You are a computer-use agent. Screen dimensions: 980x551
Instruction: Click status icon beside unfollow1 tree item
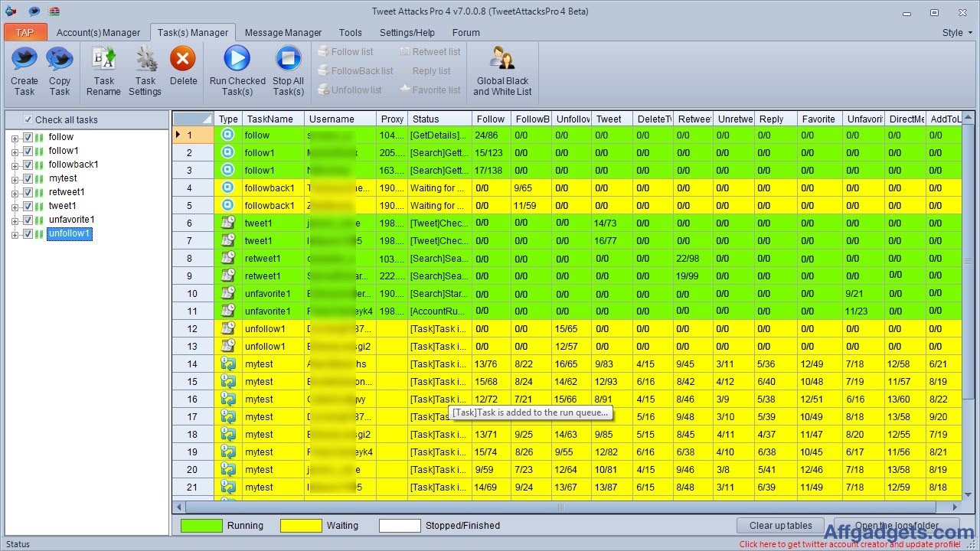[39, 233]
